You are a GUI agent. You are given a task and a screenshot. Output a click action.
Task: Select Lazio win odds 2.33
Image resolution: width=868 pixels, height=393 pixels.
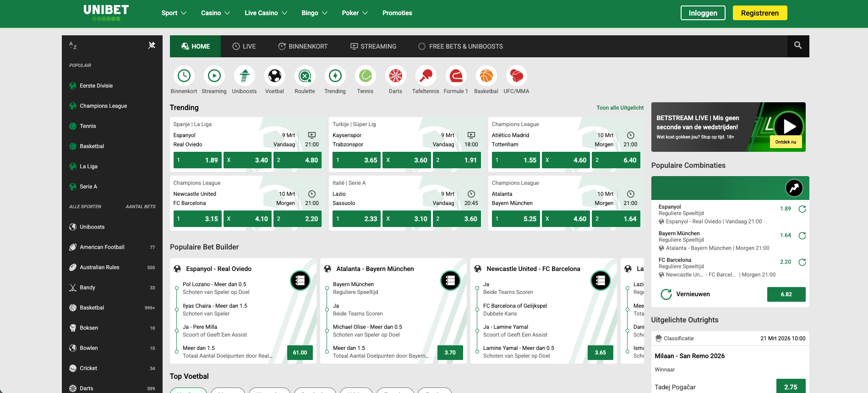pyautogui.click(x=357, y=219)
